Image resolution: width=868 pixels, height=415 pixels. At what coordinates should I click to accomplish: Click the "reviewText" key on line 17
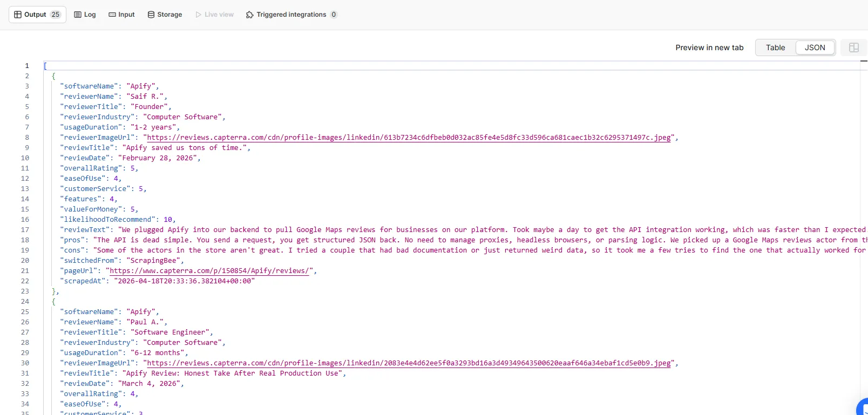coord(85,230)
